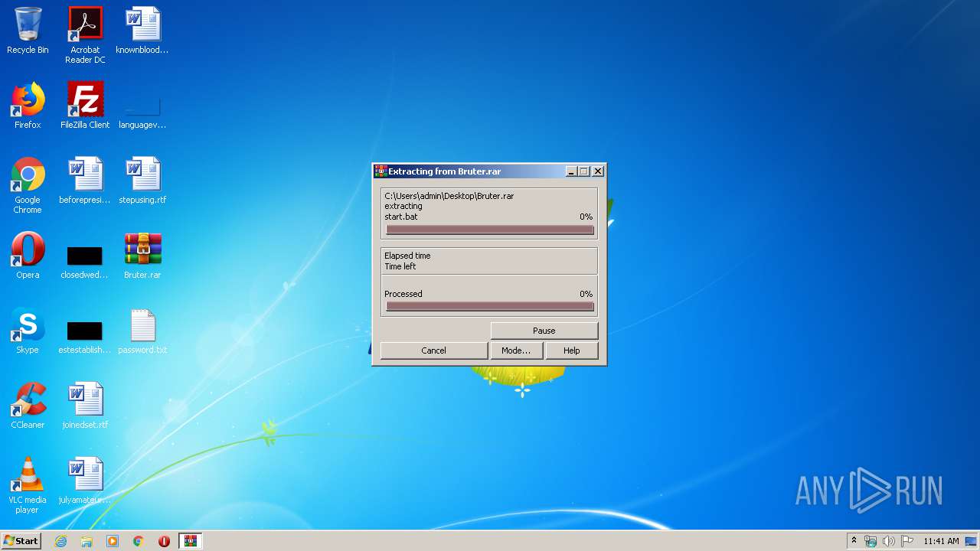
Task: Open the network tray icon
Action: point(870,541)
